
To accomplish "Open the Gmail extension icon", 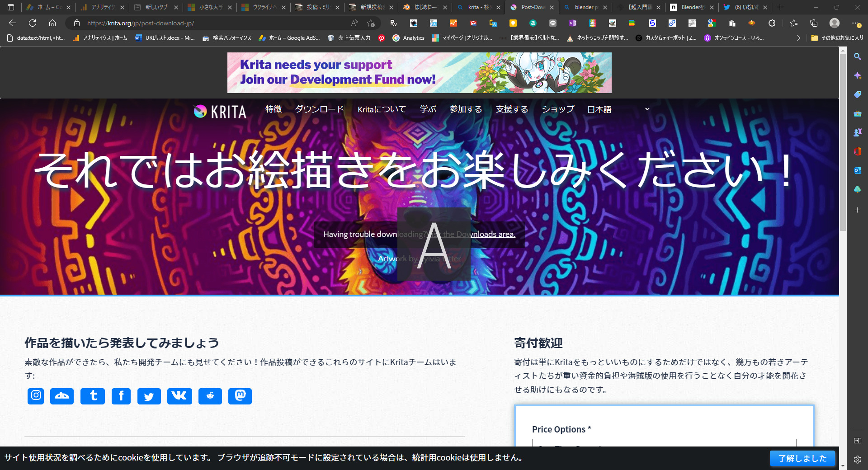I will point(473,23).
